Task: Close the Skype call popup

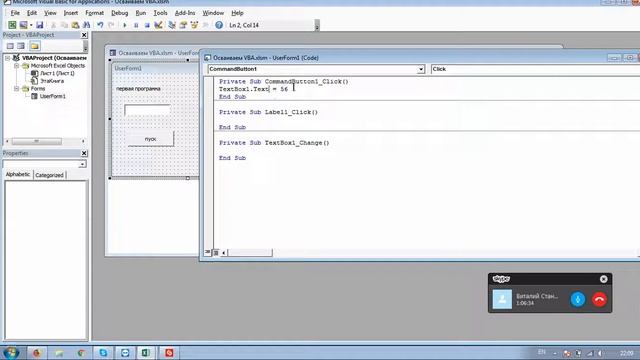Action: pyautogui.click(x=604, y=279)
